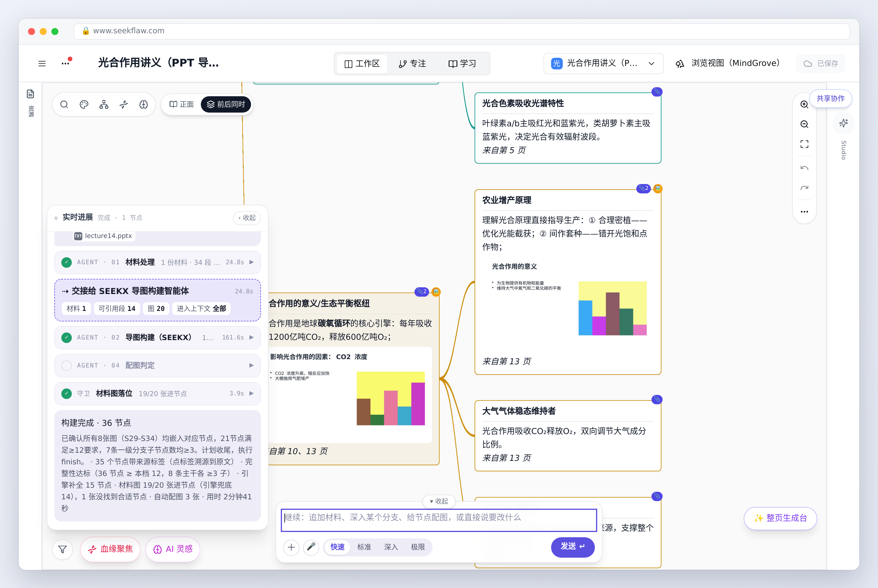This screenshot has width=878, height=588.
Task: Collapse the 实时进展 panel with 收起
Action: (x=247, y=218)
